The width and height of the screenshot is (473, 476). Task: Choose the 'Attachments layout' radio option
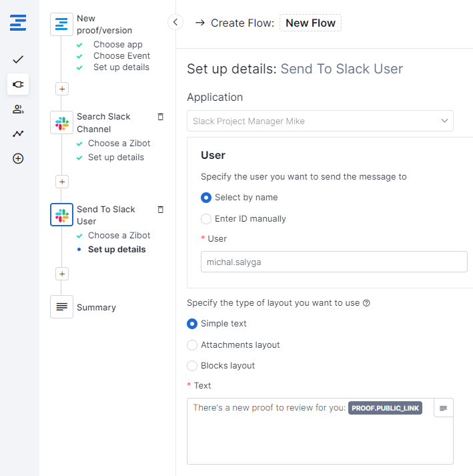click(x=193, y=345)
